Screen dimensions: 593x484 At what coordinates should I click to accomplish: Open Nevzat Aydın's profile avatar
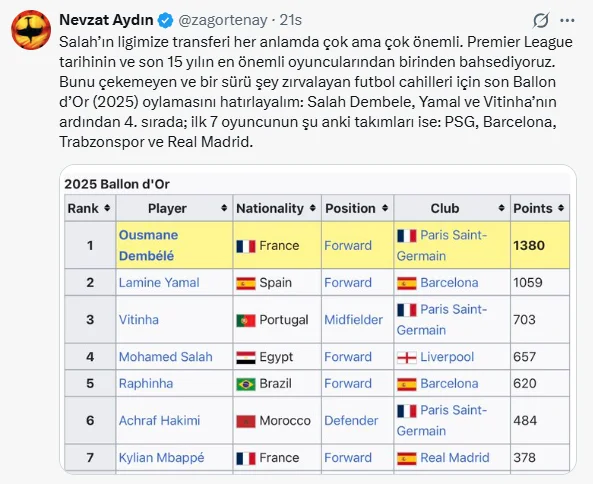tap(31, 30)
